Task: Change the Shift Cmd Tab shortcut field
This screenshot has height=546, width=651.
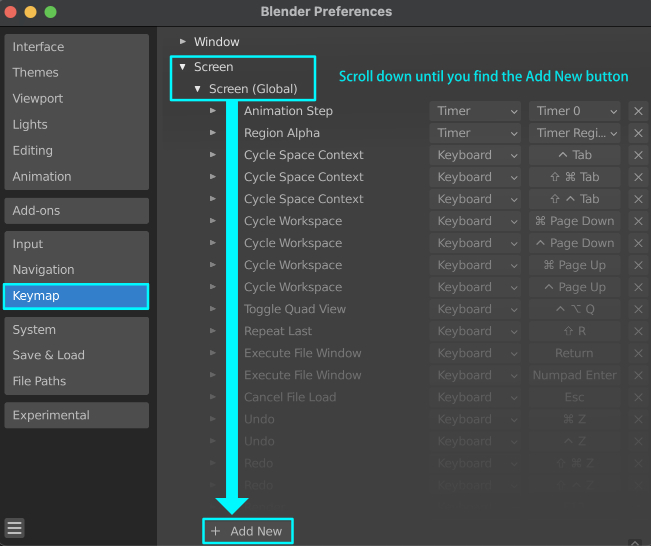Action: (x=575, y=177)
